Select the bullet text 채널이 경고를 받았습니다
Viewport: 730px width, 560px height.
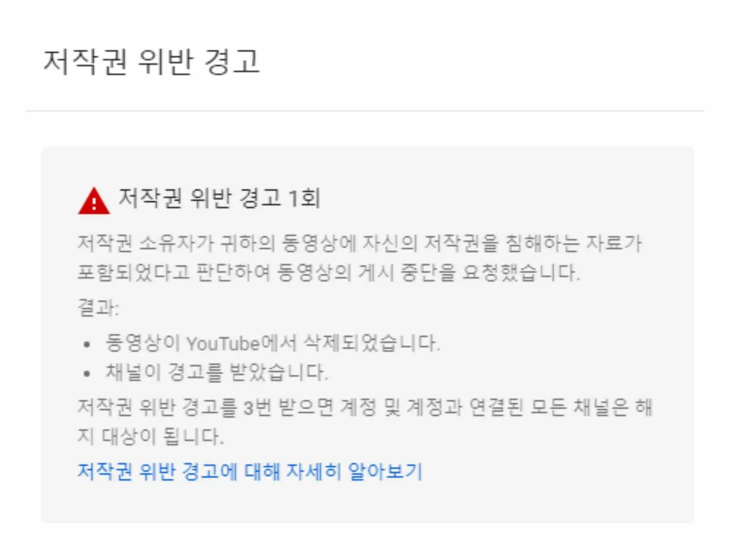pyautogui.click(x=217, y=372)
